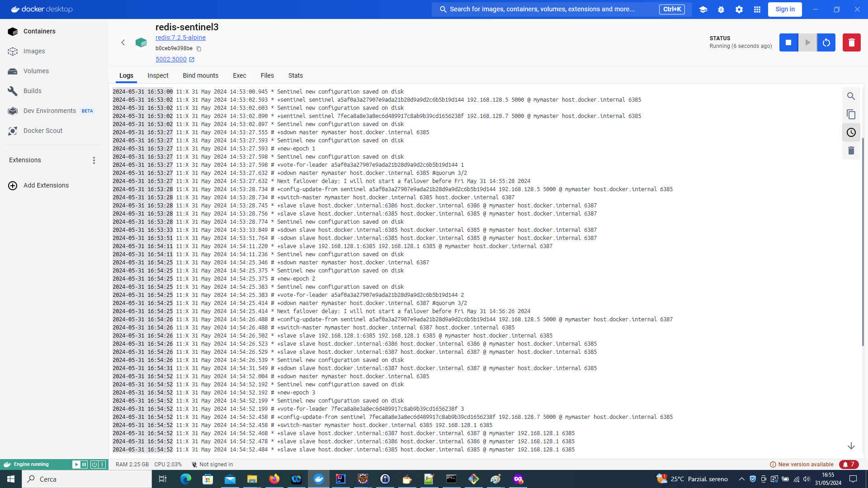Switch to the Stats tab
The image size is (868, 488).
click(295, 75)
